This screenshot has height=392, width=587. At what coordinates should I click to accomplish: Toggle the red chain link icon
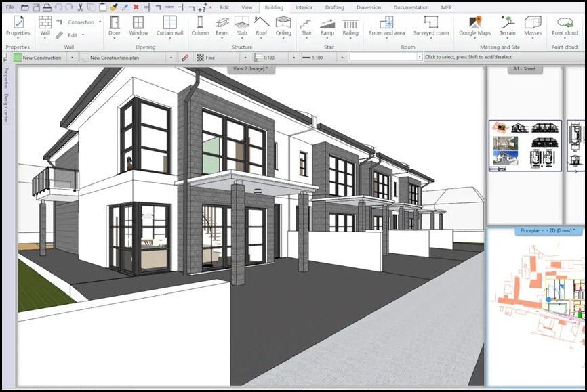tap(185, 58)
